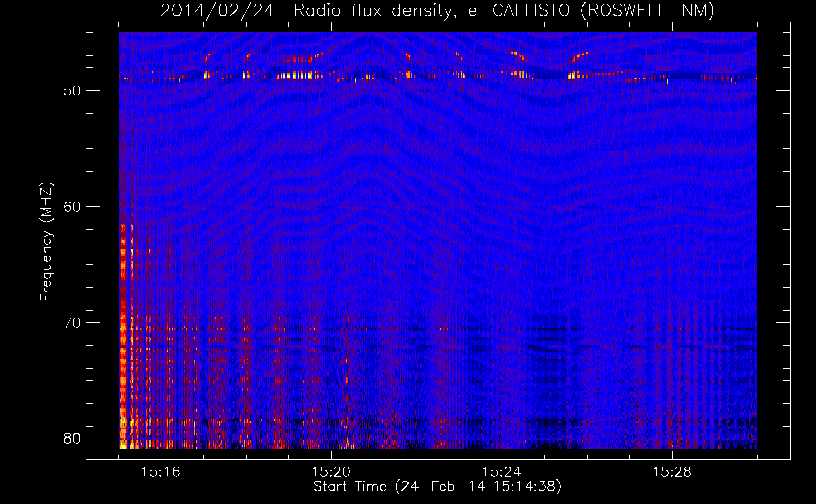Click the '80' frequency tick label
816x504 pixels.
click(72, 438)
